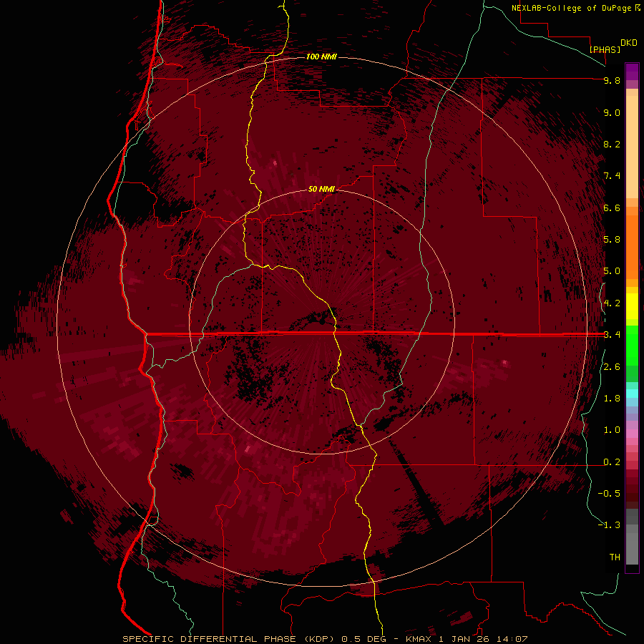
Task: Click the NEXLAB-College of DuPage title text
Action: tap(572, 8)
